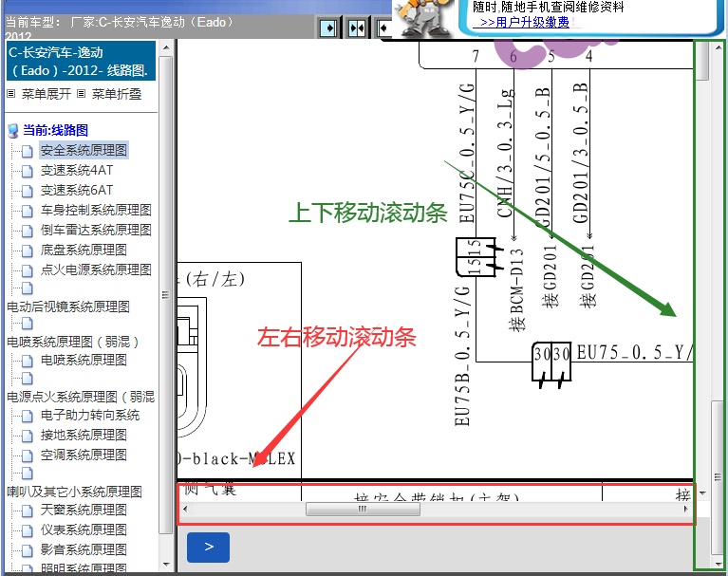
Task: Open 电喷系统原理图（弱混）entry
Action: (73, 342)
